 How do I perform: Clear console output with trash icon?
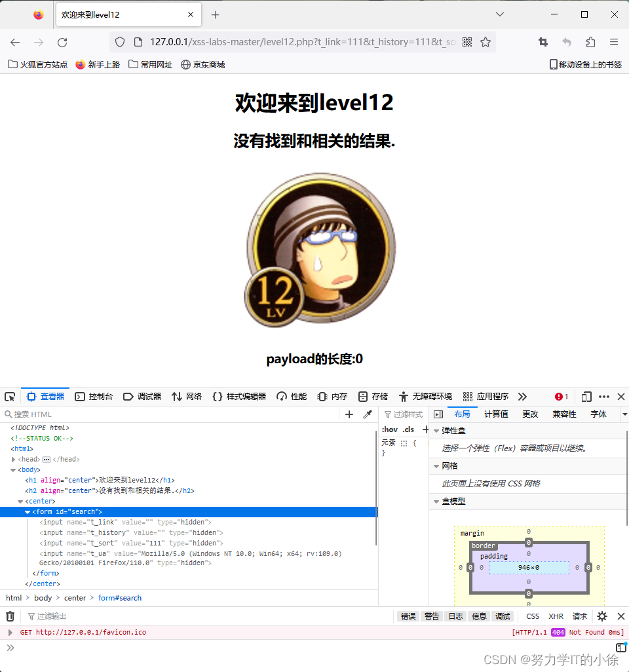(10, 616)
